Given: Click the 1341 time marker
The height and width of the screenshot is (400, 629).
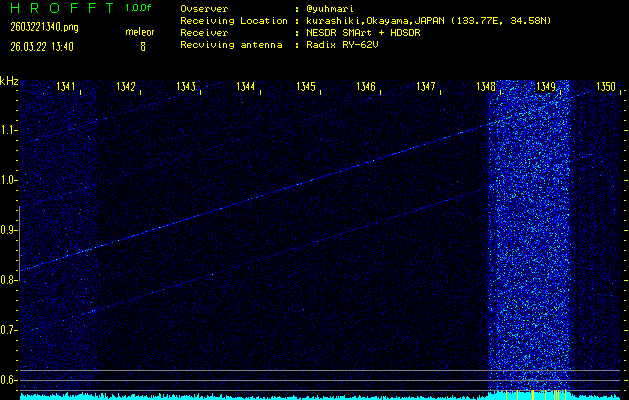Looking at the screenshot, I should tap(66, 87).
